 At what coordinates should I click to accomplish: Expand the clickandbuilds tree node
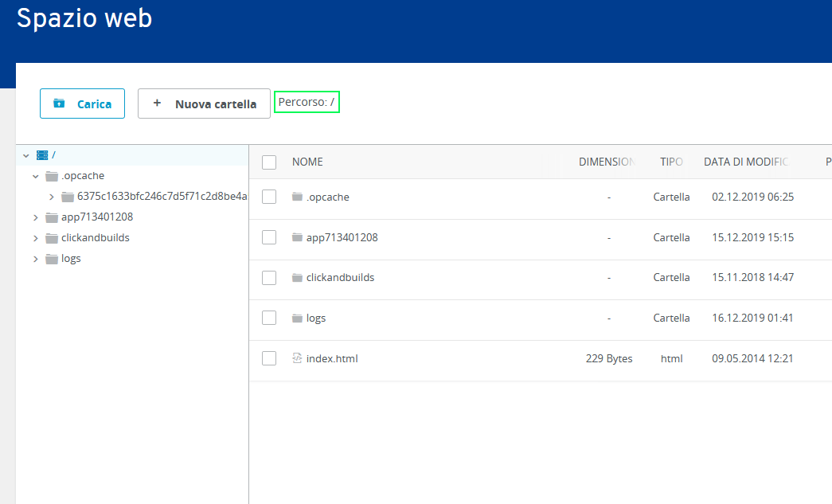point(35,238)
